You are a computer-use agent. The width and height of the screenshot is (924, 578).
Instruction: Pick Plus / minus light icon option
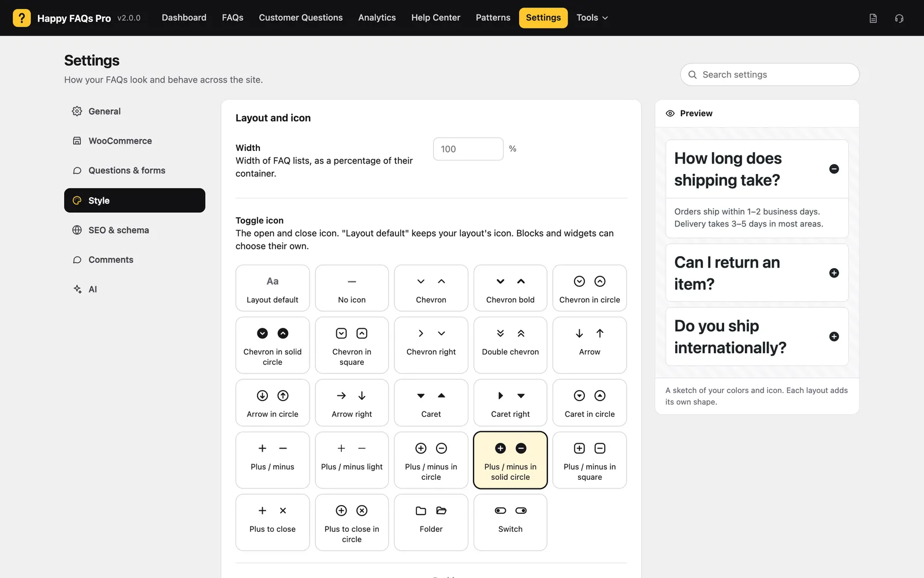point(352,460)
